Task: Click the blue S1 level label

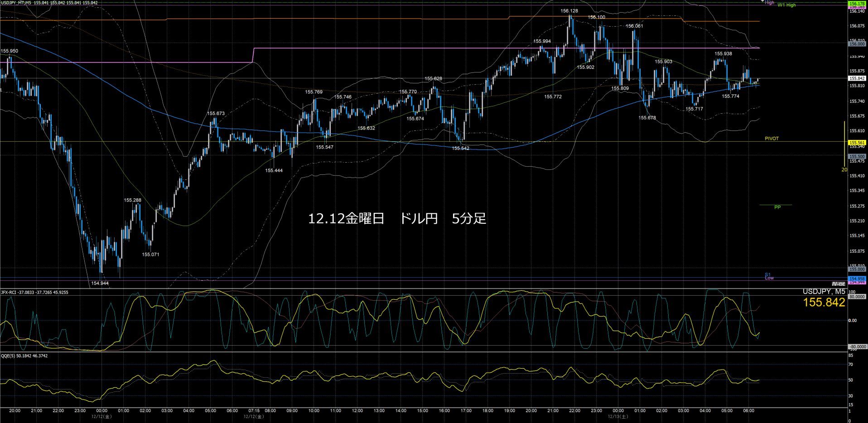Action: (x=767, y=274)
